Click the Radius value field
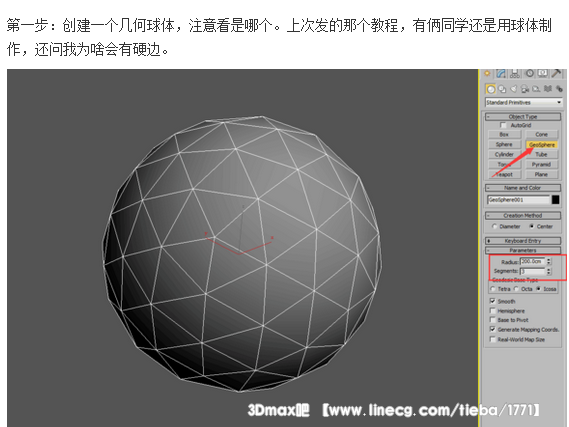This screenshot has width=569, height=427. 533,261
